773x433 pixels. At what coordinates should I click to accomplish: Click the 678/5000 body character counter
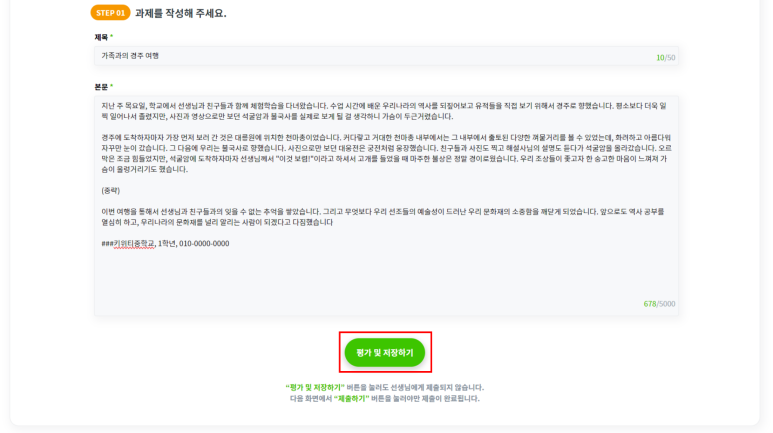click(x=659, y=304)
